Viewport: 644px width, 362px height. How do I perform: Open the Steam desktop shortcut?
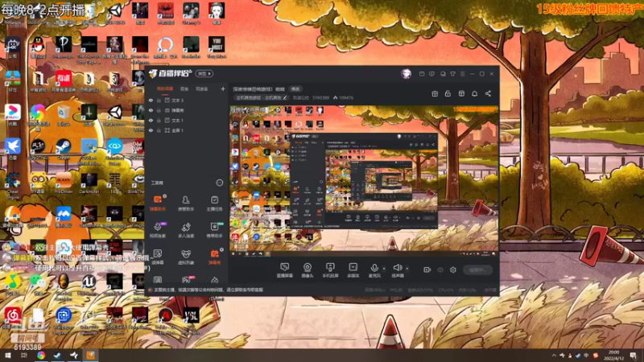pyautogui.click(x=64, y=149)
